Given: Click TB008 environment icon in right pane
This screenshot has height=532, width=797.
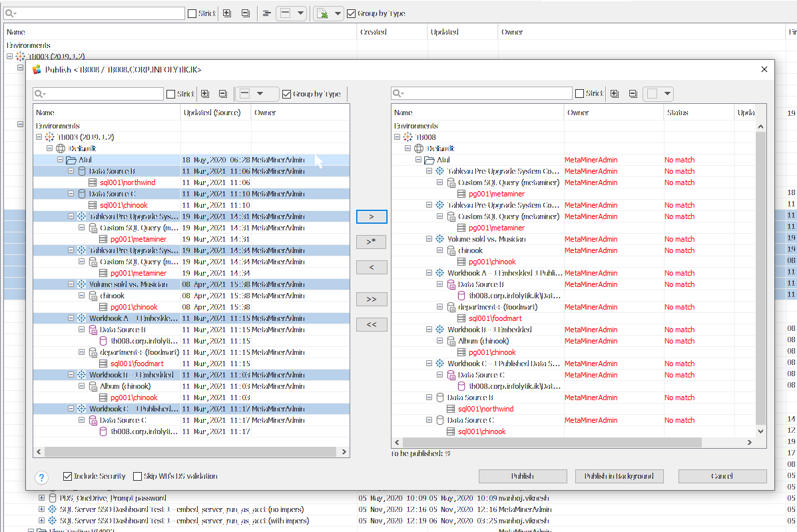Looking at the screenshot, I should pos(407,137).
